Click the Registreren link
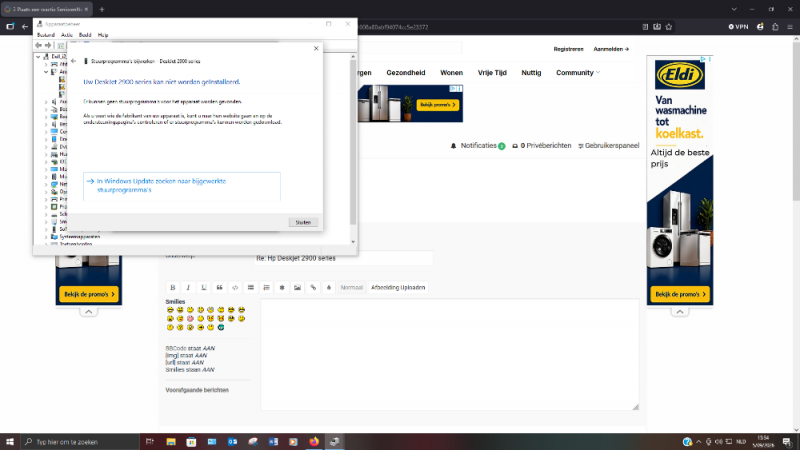This screenshot has height=450, width=800. [x=568, y=49]
